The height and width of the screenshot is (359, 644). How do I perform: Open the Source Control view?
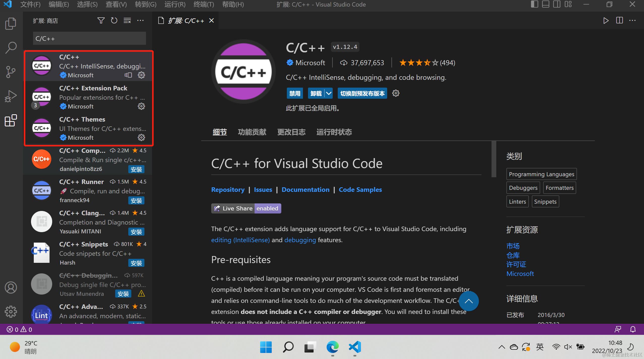point(11,72)
